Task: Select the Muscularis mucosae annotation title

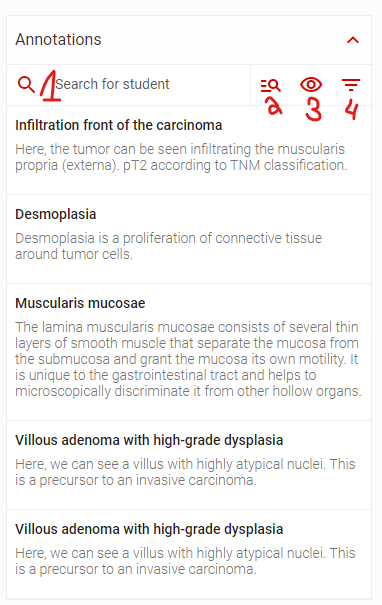Action: coord(80,303)
